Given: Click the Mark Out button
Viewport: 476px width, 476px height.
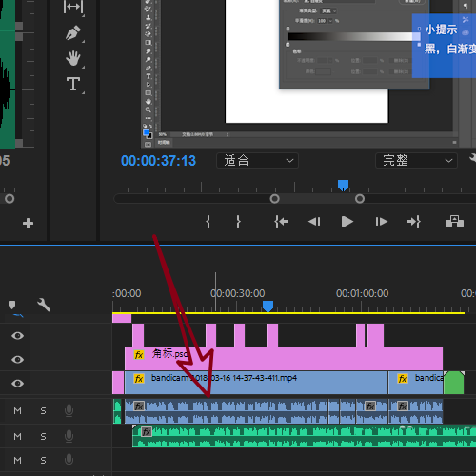Looking at the screenshot, I should (x=238, y=222).
